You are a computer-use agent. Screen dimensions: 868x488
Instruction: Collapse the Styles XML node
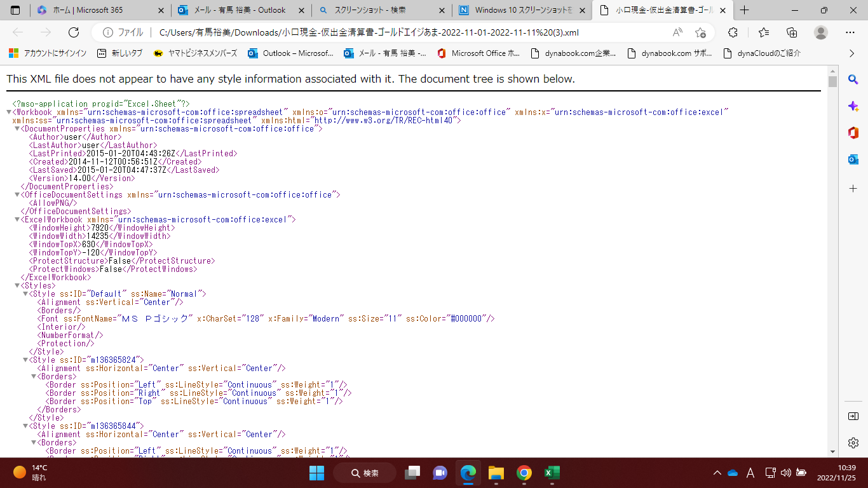[x=17, y=286]
